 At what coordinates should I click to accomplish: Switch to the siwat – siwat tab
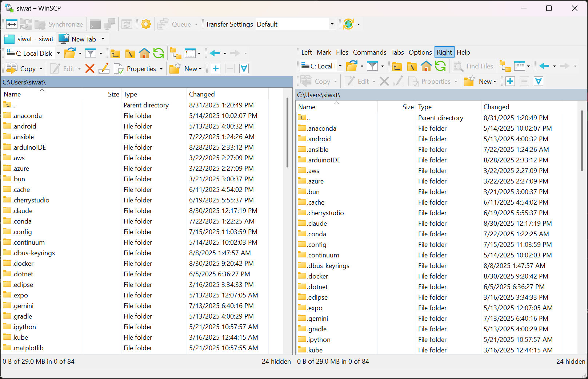(x=29, y=39)
